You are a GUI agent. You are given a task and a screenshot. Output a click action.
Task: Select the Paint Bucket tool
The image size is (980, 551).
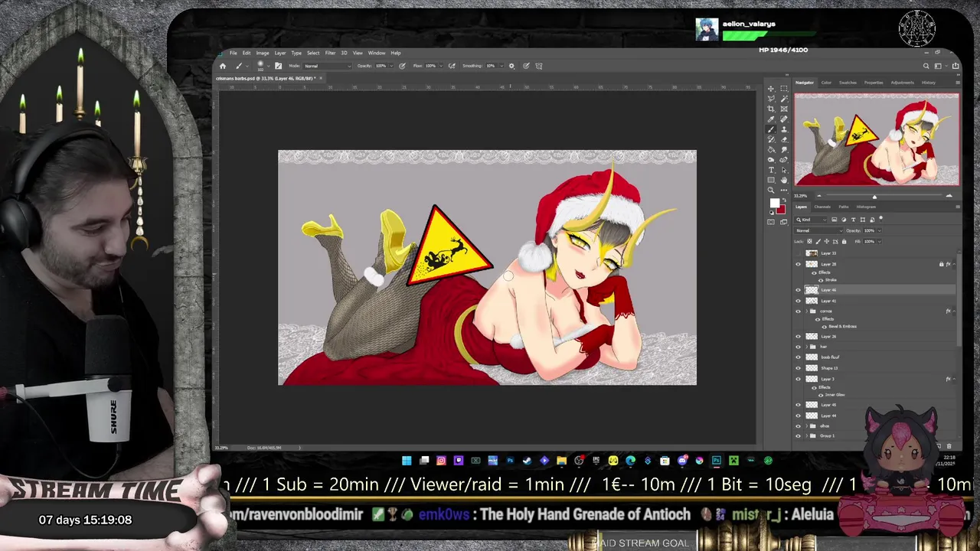[771, 149]
